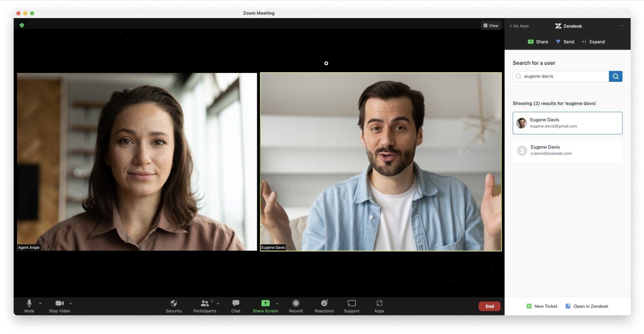644x334 pixels.
Task: Open audio options arrow next to Mute
Action: tap(40, 303)
